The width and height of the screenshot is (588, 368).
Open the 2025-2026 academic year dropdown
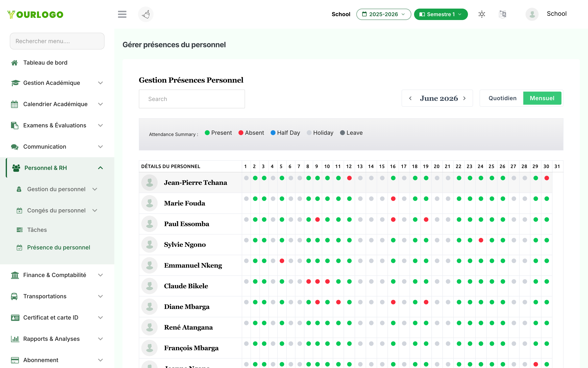click(383, 14)
